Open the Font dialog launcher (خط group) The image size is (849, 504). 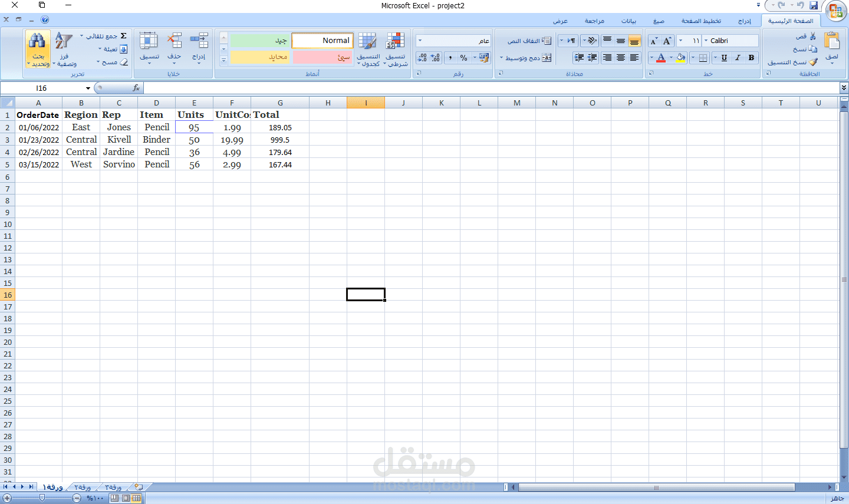tap(651, 74)
